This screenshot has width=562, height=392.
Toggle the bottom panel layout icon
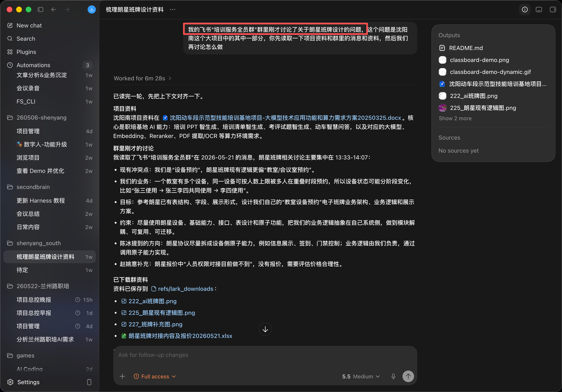[x=539, y=10]
